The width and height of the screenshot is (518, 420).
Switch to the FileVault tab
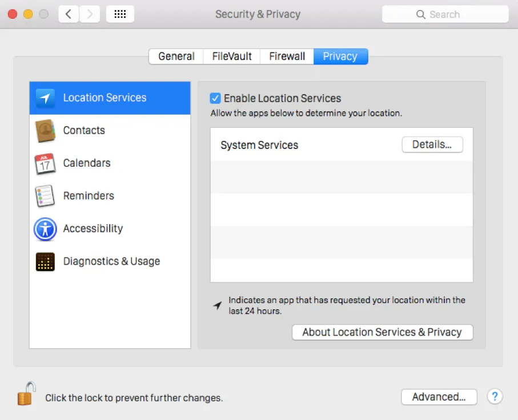[x=232, y=56]
